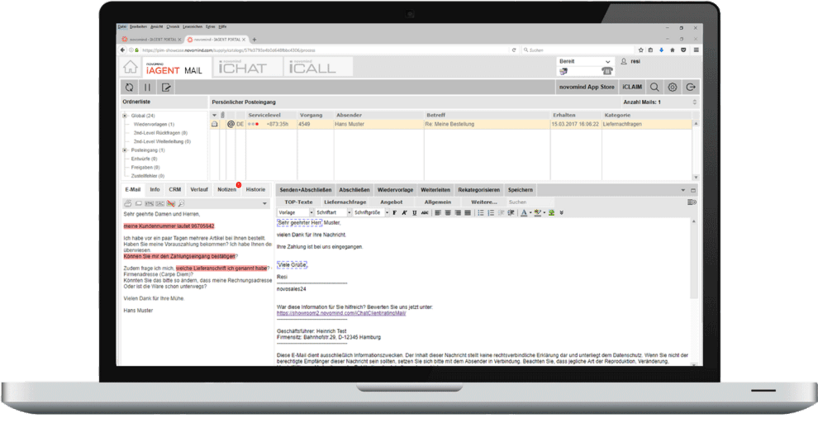This screenshot has width=818, height=447.
Task: Open the Schriftgröße font size dropdown
Action: [387, 213]
